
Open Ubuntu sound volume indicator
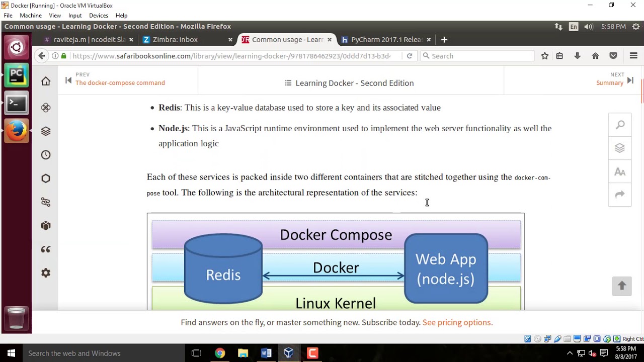588,27
